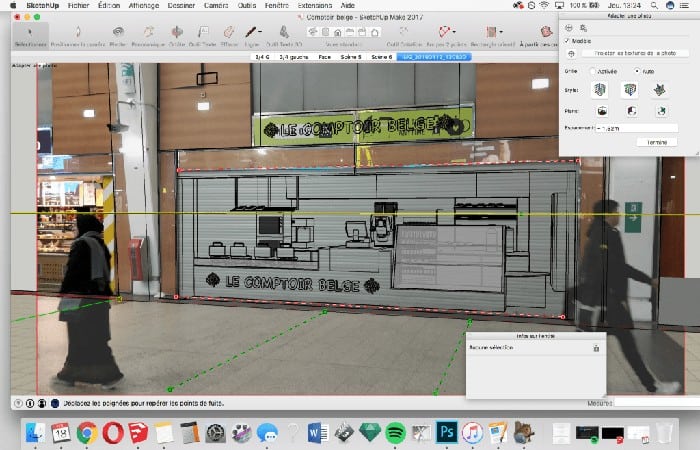The height and width of the screenshot is (450, 700).
Task: Open the Ligne tool dropdown arrow
Action: [x=260, y=32]
